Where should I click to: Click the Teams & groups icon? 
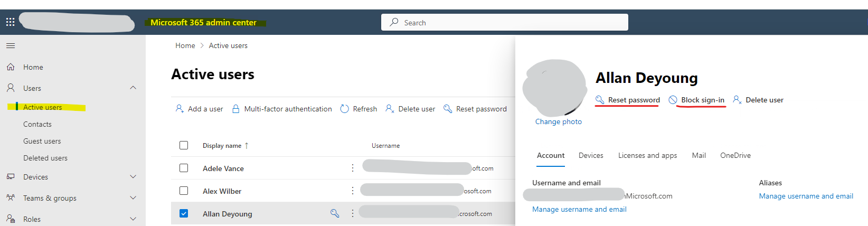(x=11, y=198)
